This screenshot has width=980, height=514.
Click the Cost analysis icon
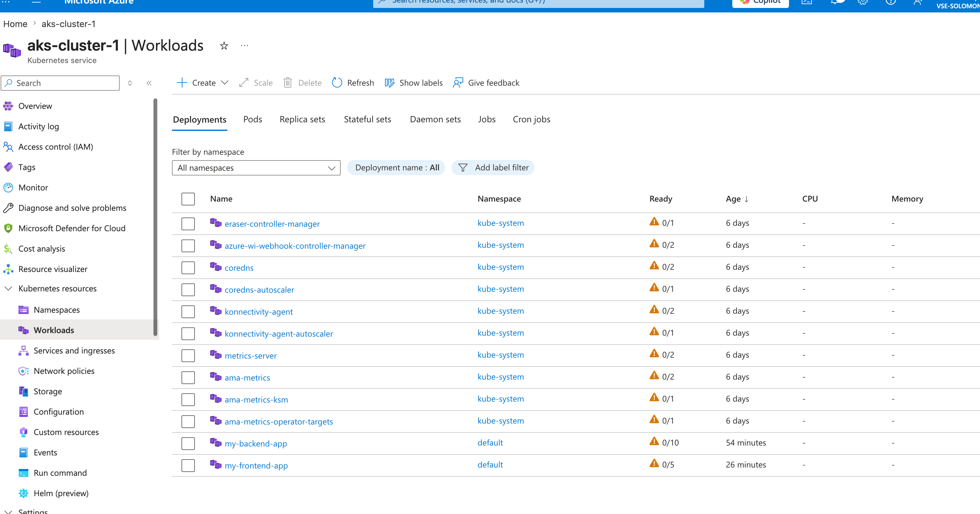click(x=8, y=249)
